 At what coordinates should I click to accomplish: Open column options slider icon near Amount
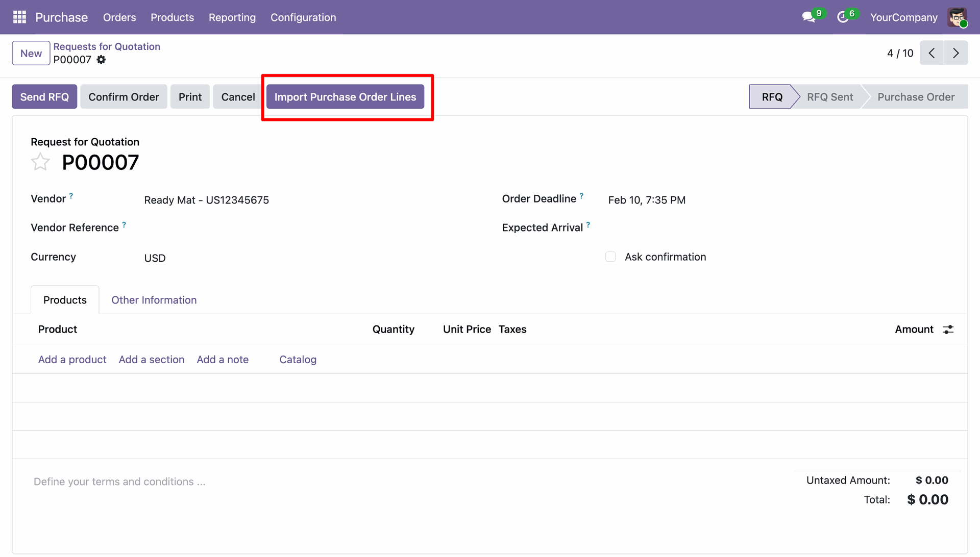(x=948, y=330)
